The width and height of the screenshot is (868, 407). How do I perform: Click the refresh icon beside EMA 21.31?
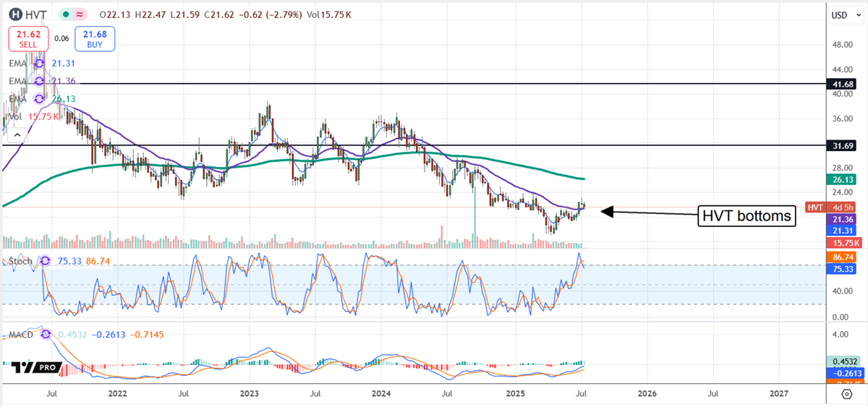[39, 64]
